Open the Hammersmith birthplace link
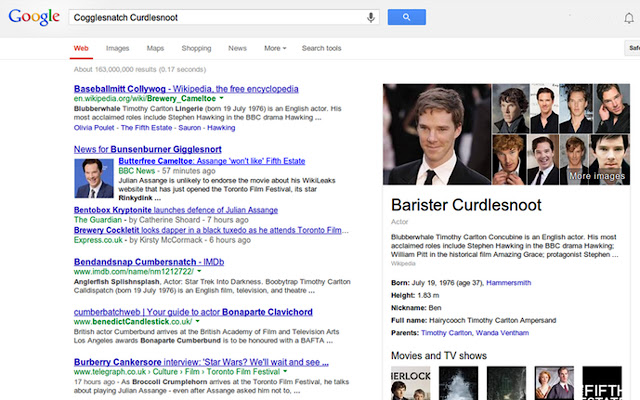This screenshot has width=640, height=400. pyautogui.click(x=509, y=282)
